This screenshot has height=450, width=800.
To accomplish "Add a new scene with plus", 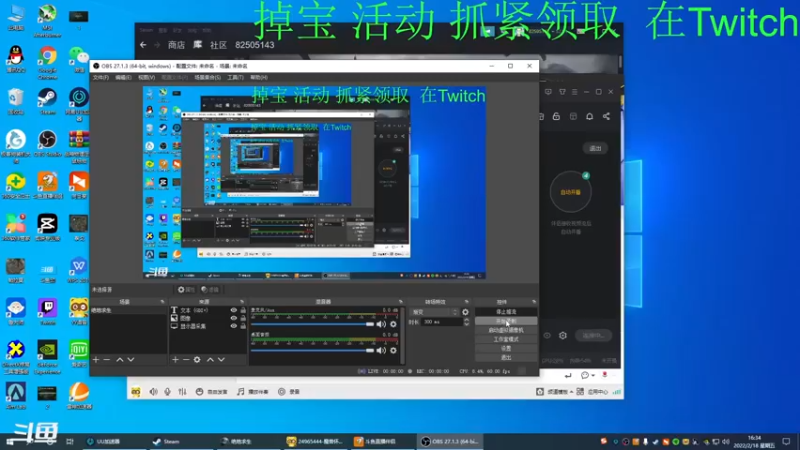I will coord(96,360).
